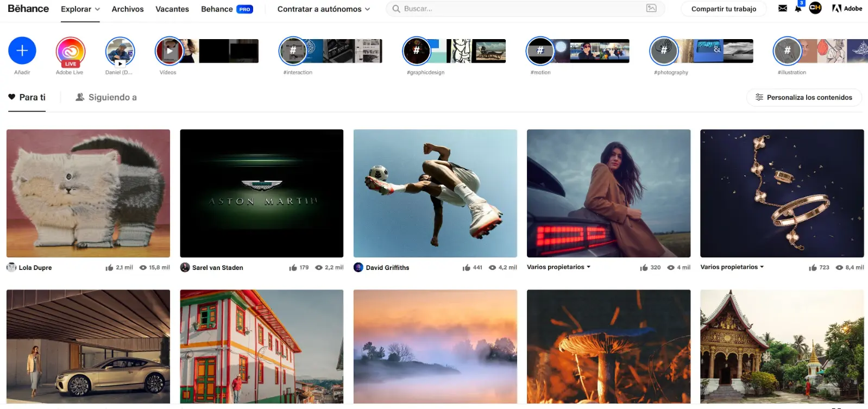Click the image search icon in search bar
The image size is (868, 409).
[651, 8]
